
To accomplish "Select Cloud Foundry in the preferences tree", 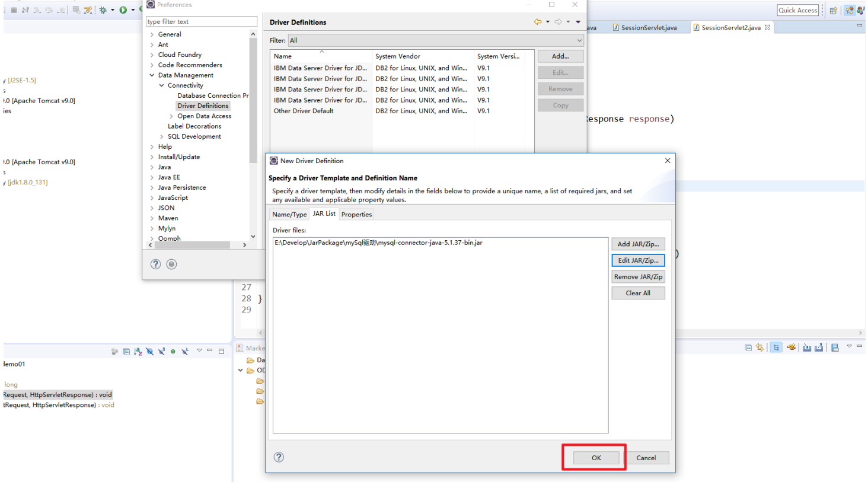I will pyautogui.click(x=180, y=55).
